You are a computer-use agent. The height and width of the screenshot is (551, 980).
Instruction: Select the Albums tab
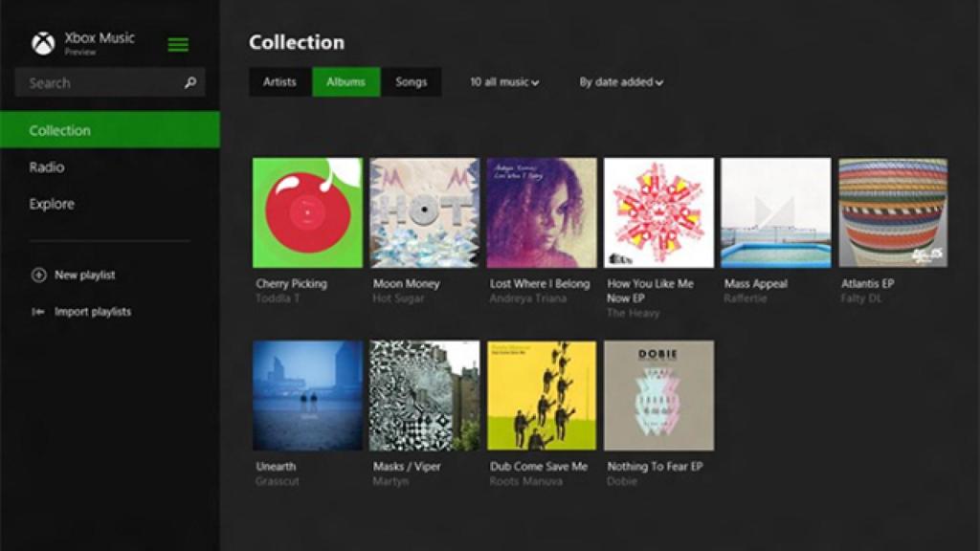347,82
